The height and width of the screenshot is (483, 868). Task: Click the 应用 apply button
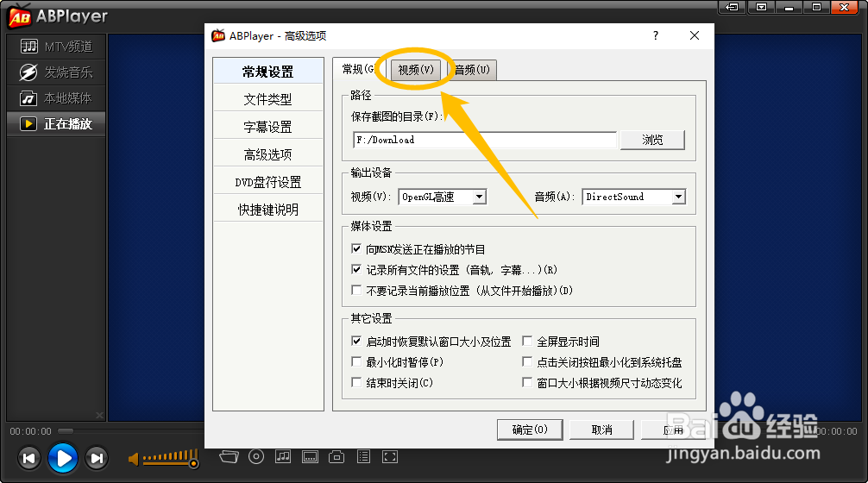point(673,430)
